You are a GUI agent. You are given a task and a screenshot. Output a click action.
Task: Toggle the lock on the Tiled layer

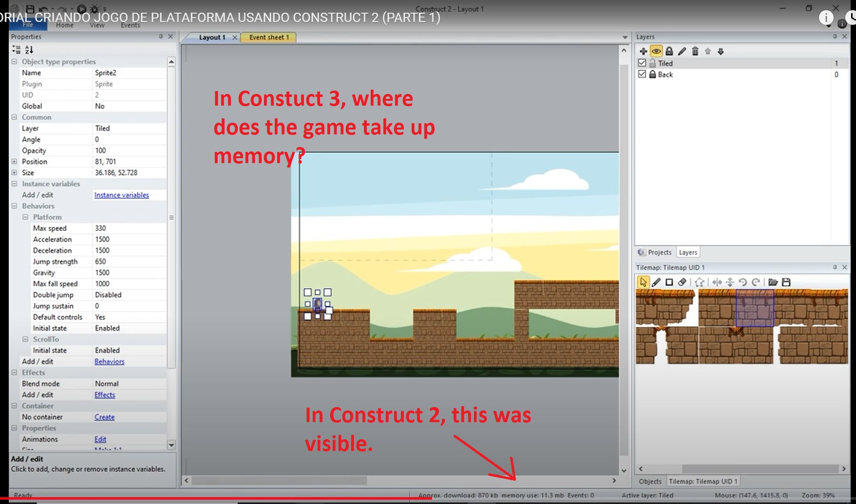tap(653, 63)
